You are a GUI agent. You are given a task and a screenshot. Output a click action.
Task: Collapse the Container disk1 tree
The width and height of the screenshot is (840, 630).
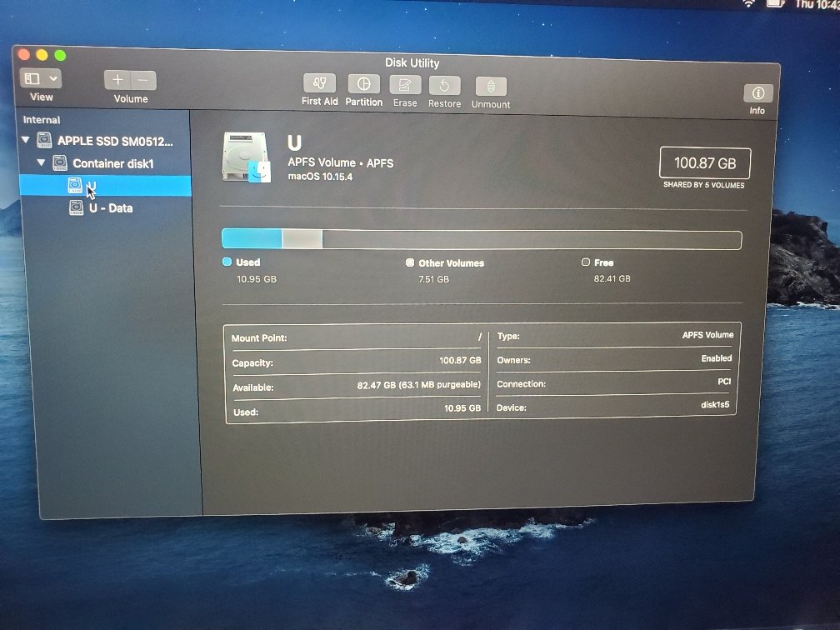point(42,162)
